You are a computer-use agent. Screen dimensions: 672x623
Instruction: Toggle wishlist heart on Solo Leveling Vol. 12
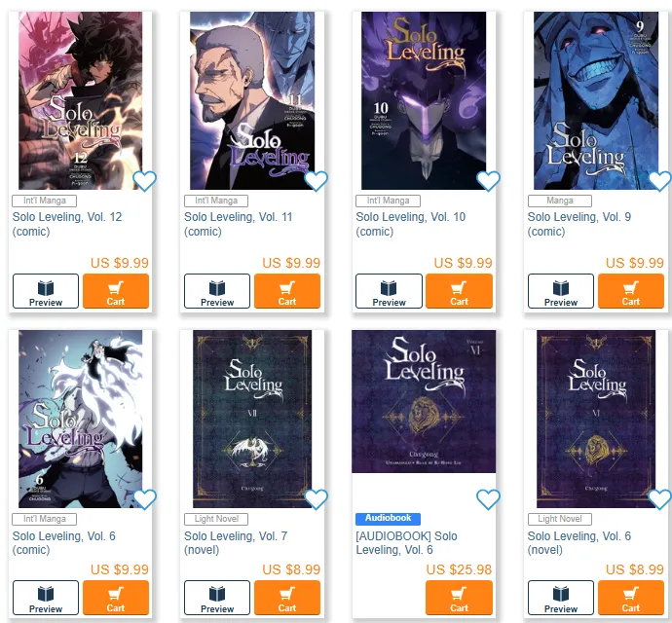point(144,181)
